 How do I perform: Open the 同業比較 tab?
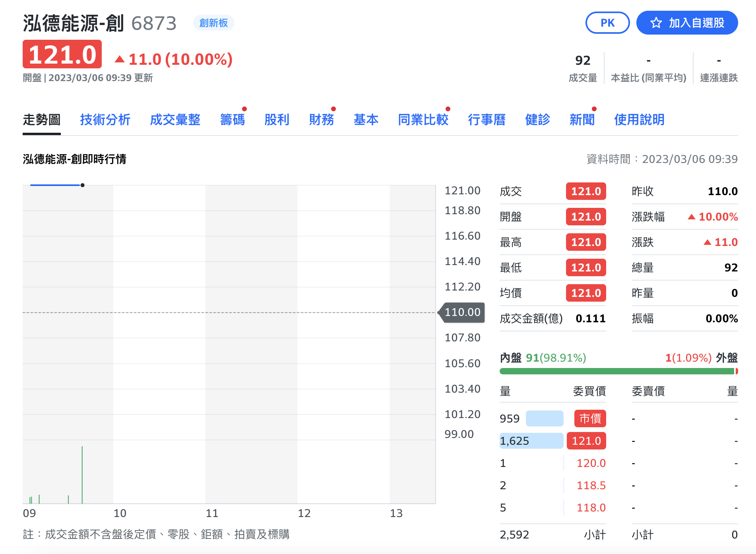coord(423,120)
